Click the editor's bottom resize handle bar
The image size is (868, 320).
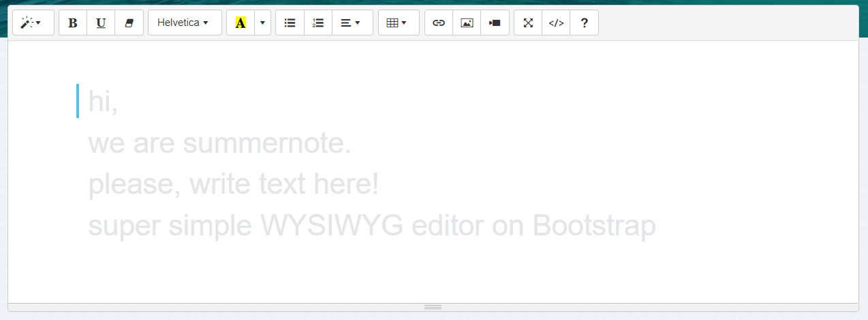point(433,307)
